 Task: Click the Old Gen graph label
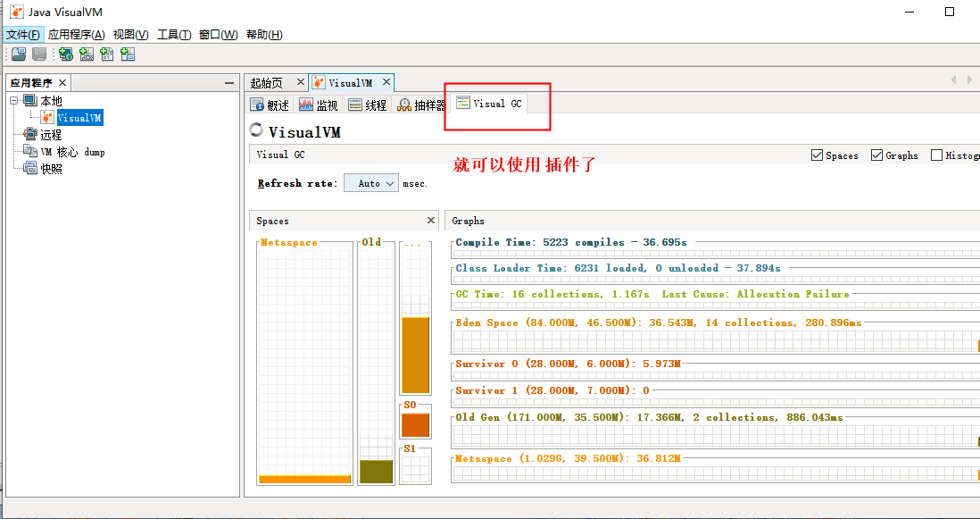[x=649, y=417]
